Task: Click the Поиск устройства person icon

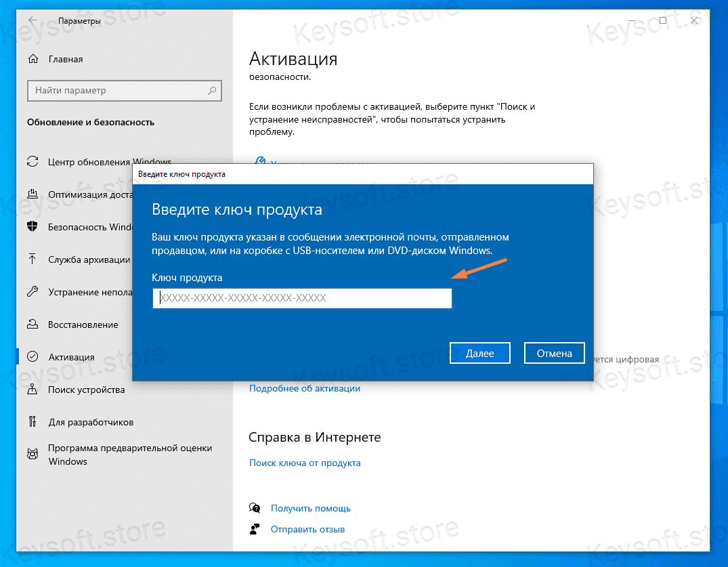Action: 33,389
